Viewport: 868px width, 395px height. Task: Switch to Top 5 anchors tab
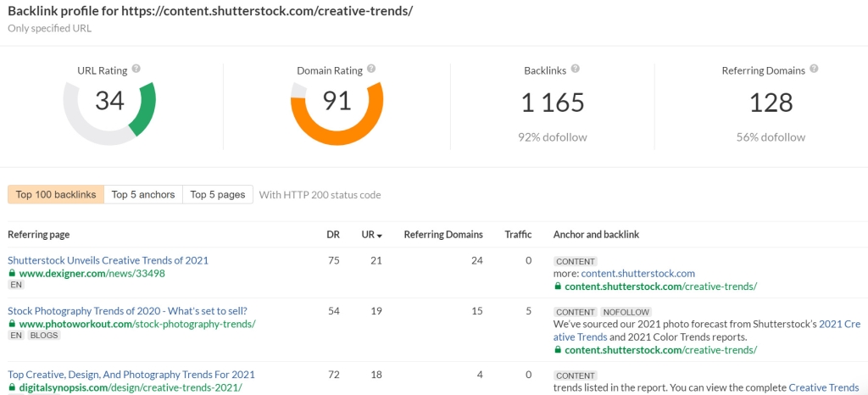(x=143, y=195)
